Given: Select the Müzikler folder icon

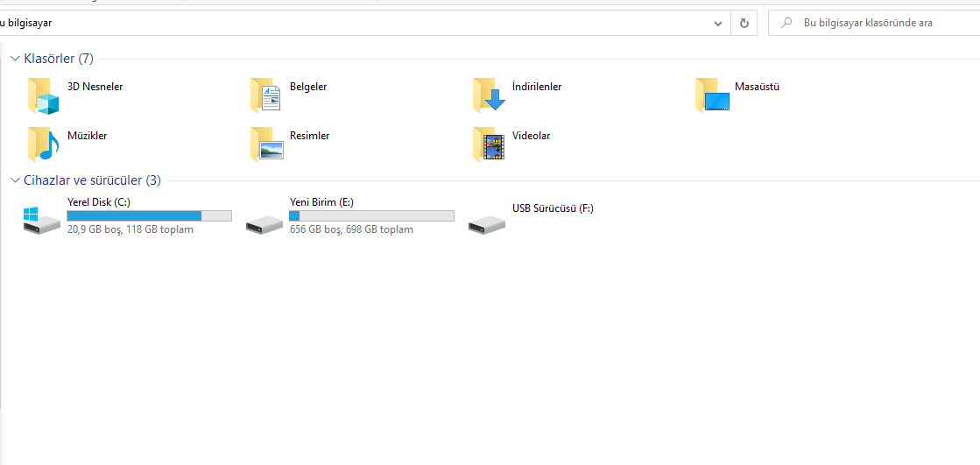Looking at the screenshot, I should tap(43, 144).
